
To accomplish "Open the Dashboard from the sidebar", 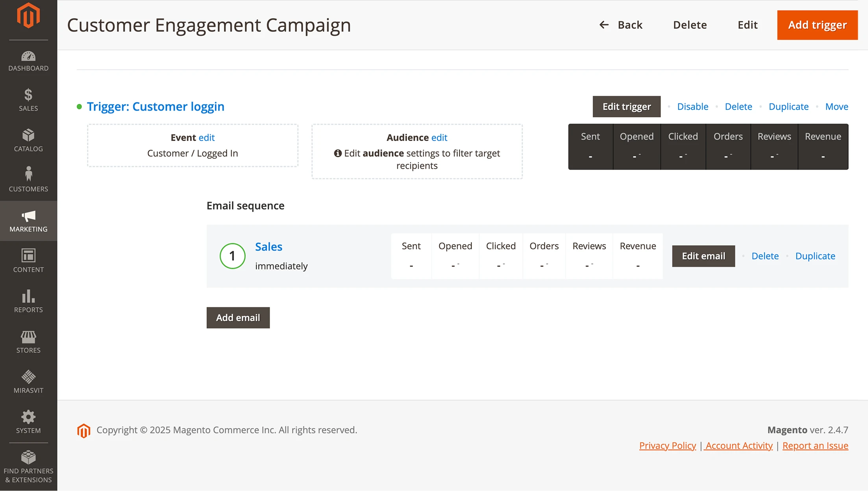I will coord(28,60).
